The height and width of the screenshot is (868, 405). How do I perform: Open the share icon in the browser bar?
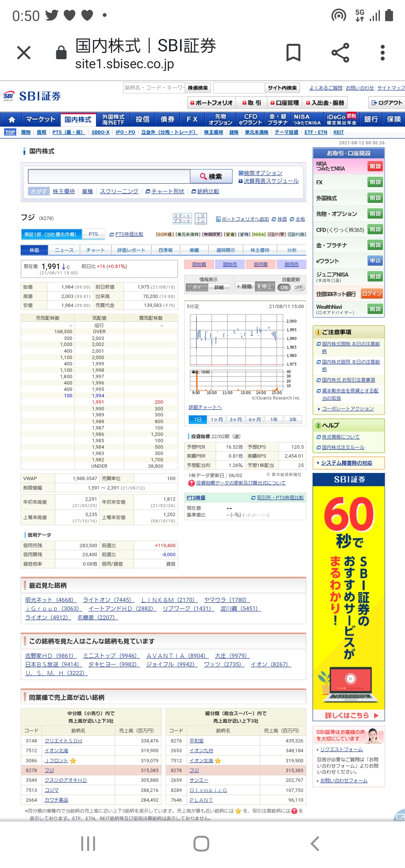coord(340,52)
